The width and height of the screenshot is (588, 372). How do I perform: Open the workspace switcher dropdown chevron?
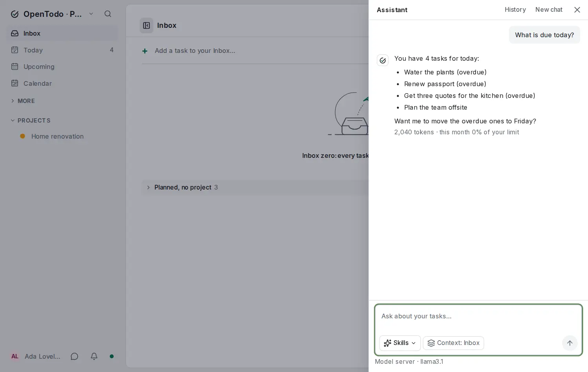91,14
